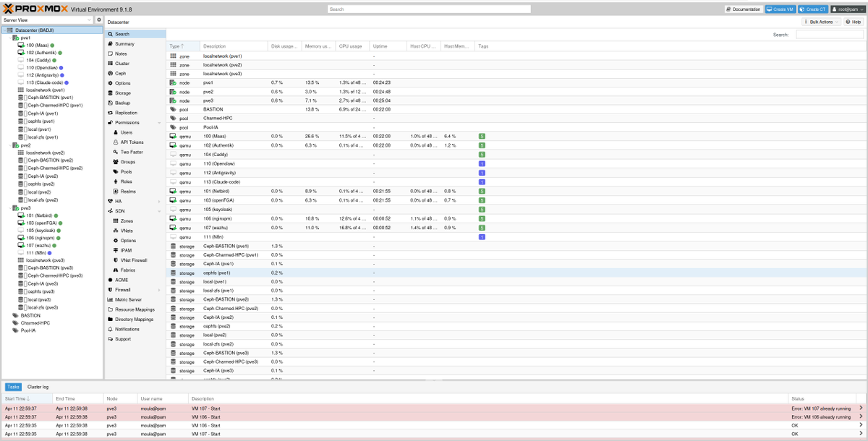Open the Fabrics icon entry

click(x=115, y=270)
